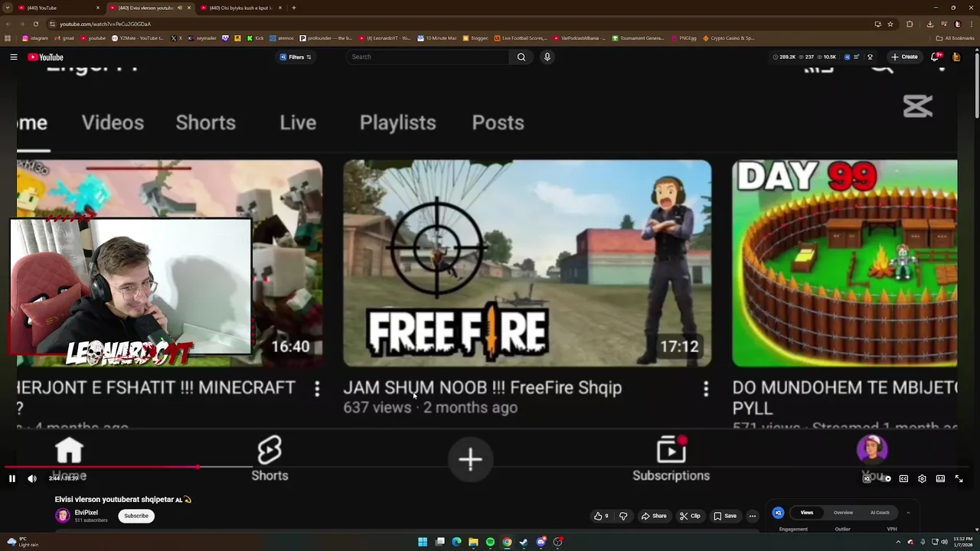The width and height of the screenshot is (980, 551).
Task: Open Spotify from the taskbar
Action: pyautogui.click(x=490, y=542)
